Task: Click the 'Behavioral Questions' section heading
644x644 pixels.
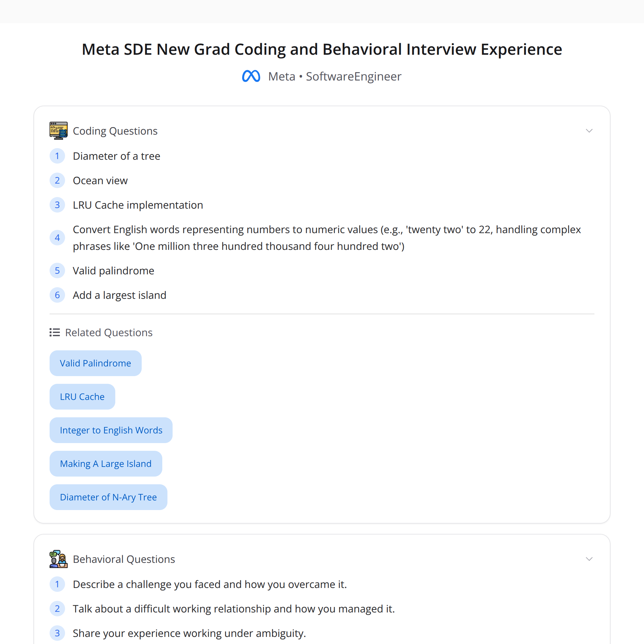Action: pos(124,559)
